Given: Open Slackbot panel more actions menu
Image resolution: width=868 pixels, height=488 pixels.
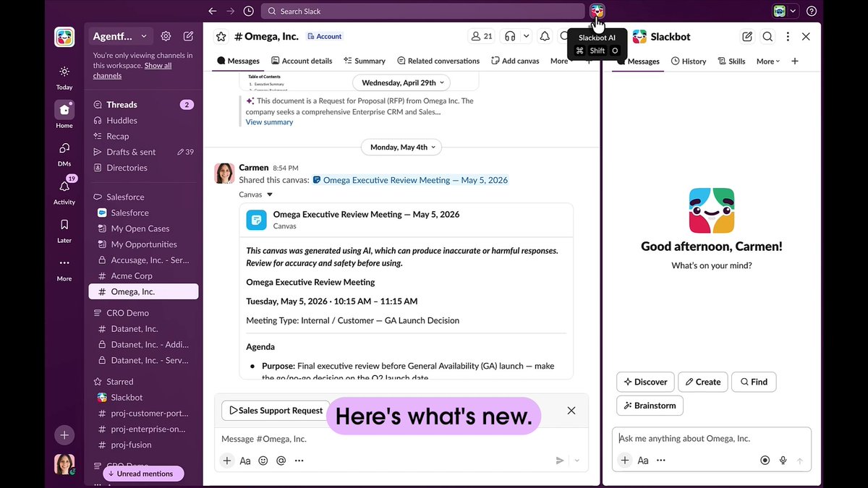Looking at the screenshot, I should coord(788,36).
